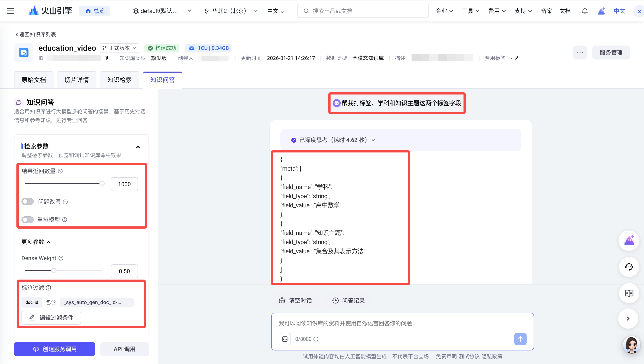644x364 pixels.
Task: Click 编辑过滤条件 button
Action: pyautogui.click(x=51, y=317)
